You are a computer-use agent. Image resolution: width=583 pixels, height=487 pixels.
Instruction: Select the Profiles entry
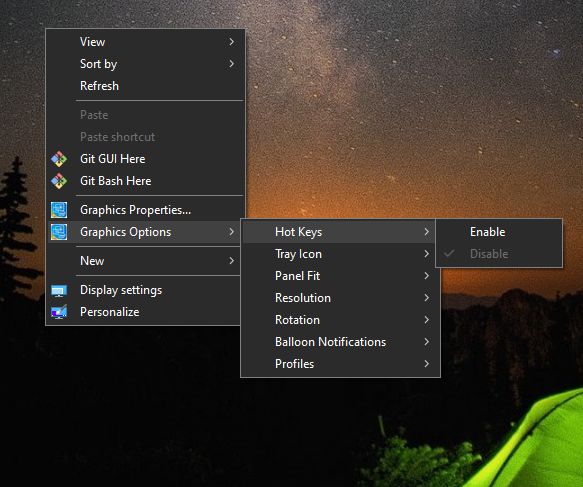pyautogui.click(x=340, y=364)
